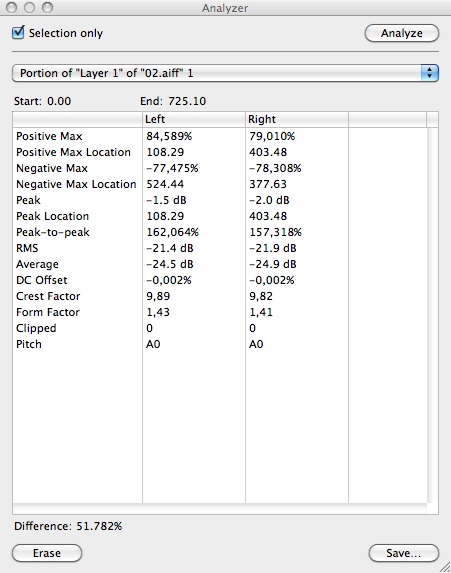The image size is (451, 573).
Task: Select the RMS row
Action: [x=220, y=248]
